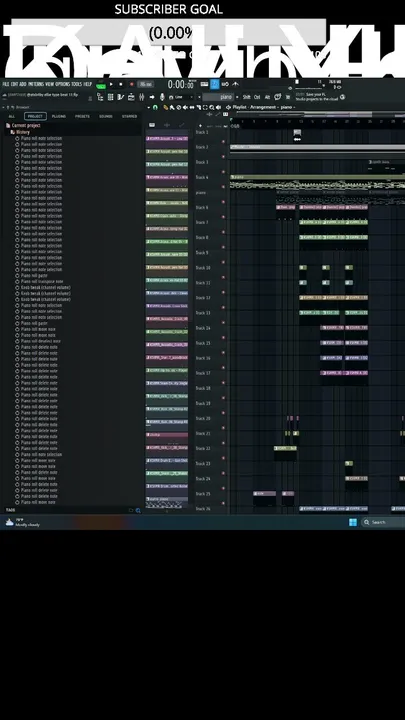Toggle mute dot for Track 6
The image size is (405, 720).
(224, 217)
